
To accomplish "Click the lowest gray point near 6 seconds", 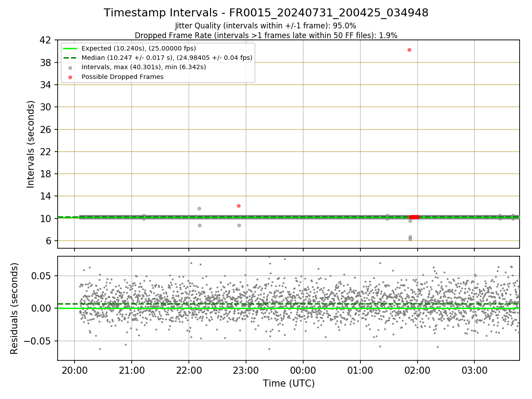I will [x=410, y=239].
